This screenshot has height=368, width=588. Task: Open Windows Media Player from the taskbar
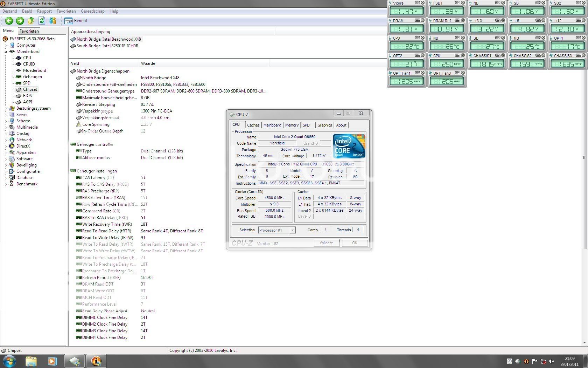pyautogui.click(x=52, y=361)
